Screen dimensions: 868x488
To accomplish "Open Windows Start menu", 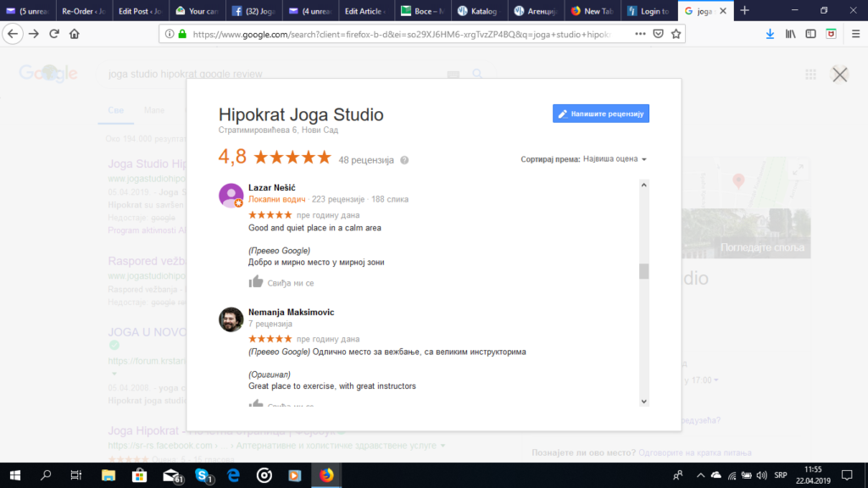I will [15, 475].
